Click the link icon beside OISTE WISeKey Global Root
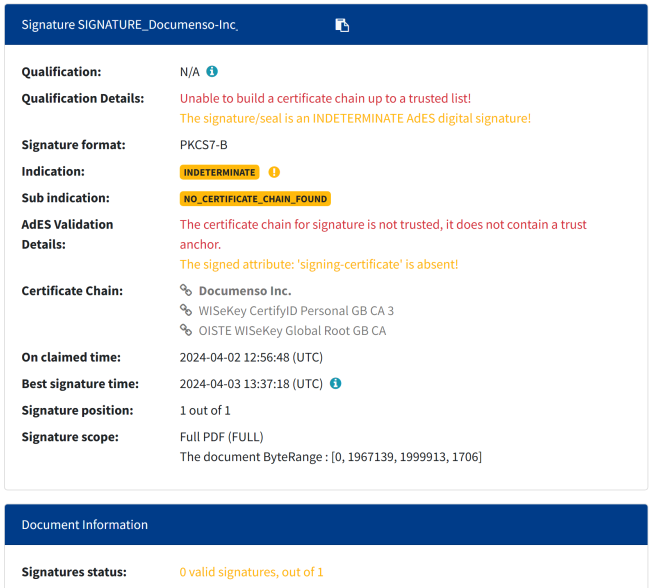Screen dimensions: 654x588 (185, 330)
